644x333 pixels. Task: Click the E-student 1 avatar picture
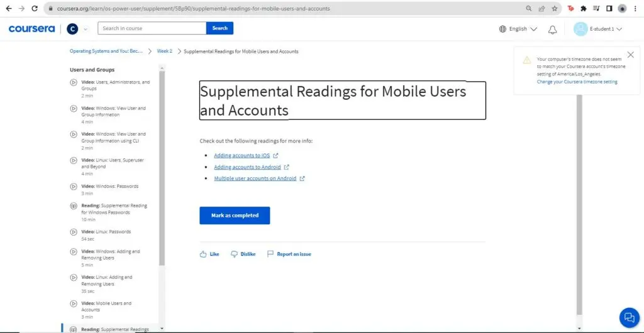tap(580, 29)
